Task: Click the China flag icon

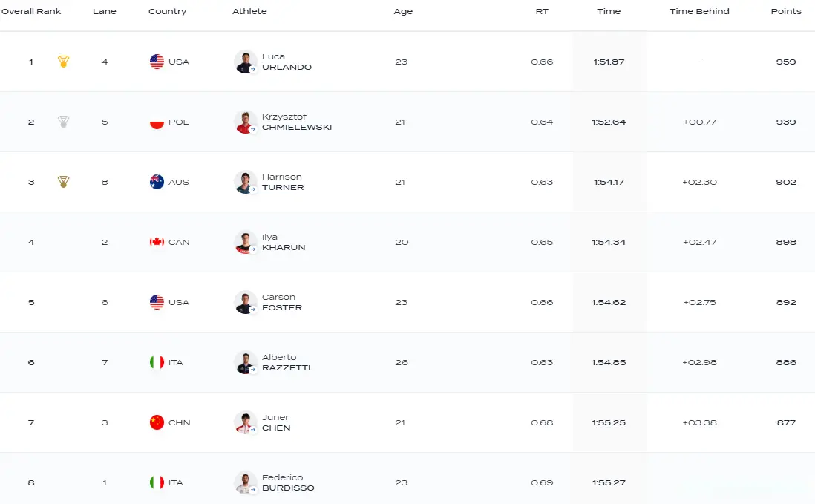Action: coord(157,422)
